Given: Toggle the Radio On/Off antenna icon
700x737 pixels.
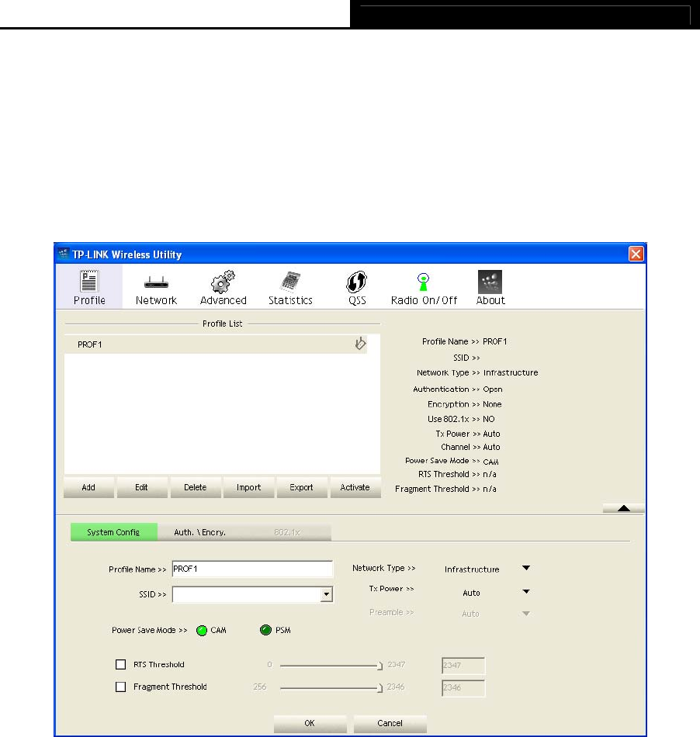Looking at the screenshot, I should 424,282.
